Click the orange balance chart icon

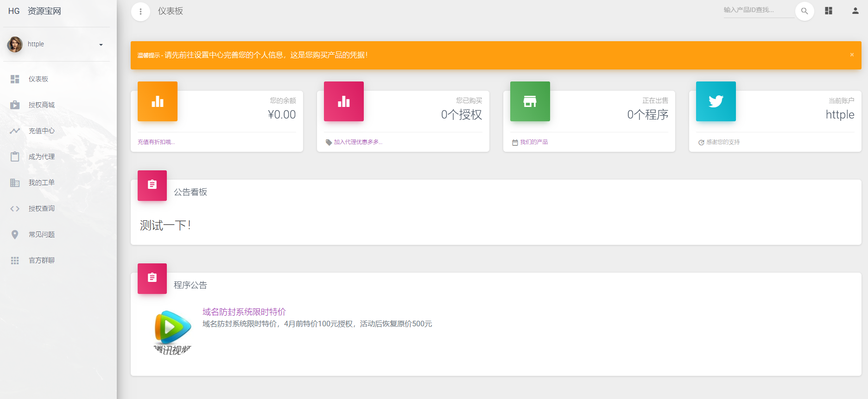click(x=158, y=101)
